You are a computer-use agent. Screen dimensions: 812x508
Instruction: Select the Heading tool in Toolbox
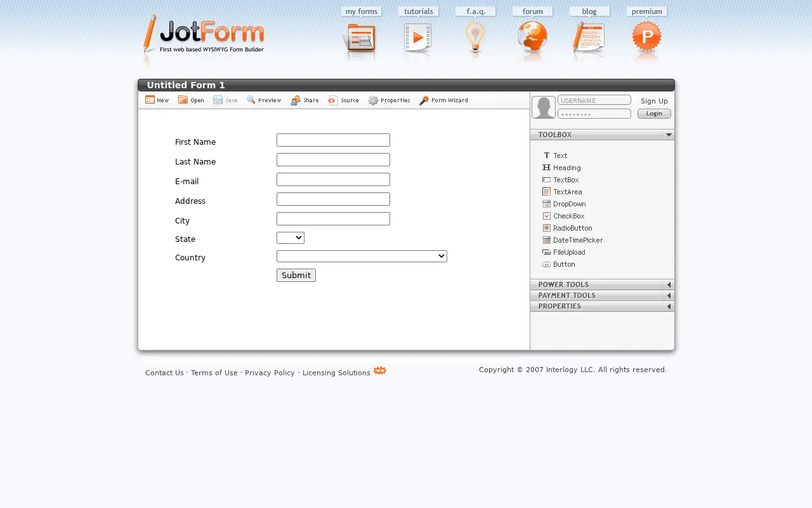pyautogui.click(x=561, y=168)
